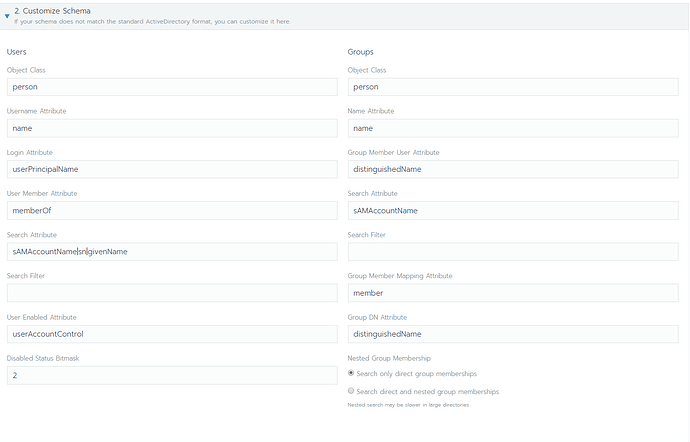
Task: Click the Disabled Status Bitmask field
Action: click(172, 375)
